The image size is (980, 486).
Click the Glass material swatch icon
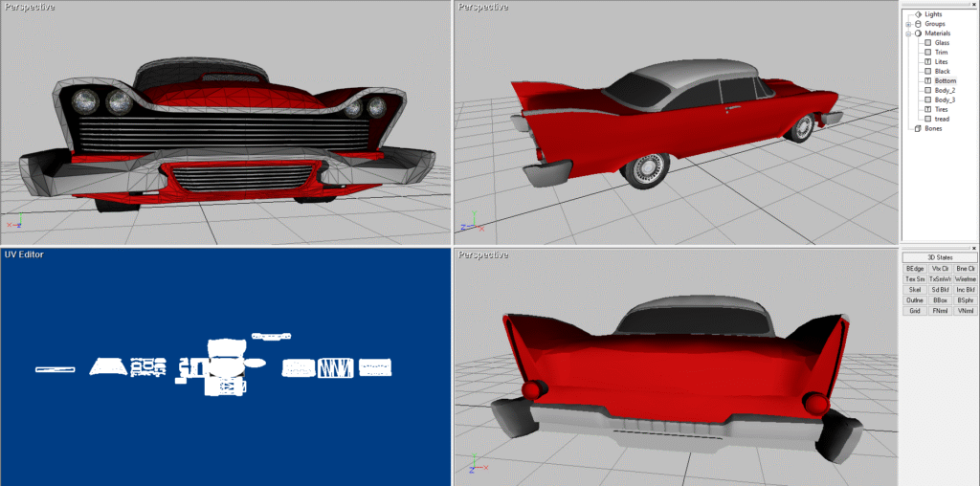click(927, 43)
